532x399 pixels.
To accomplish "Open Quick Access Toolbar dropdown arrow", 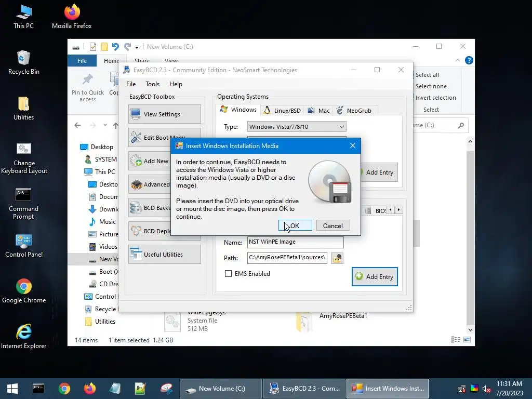I will 137,47.
